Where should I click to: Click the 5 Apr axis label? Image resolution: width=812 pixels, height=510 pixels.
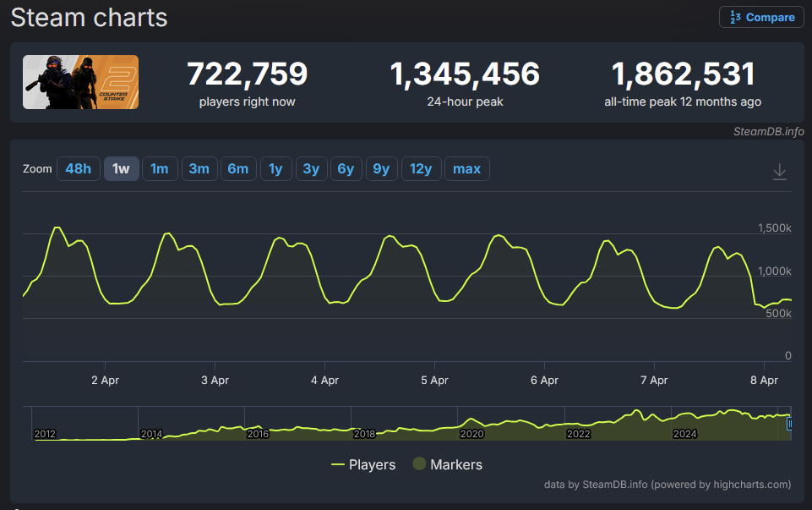click(x=434, y=380)
